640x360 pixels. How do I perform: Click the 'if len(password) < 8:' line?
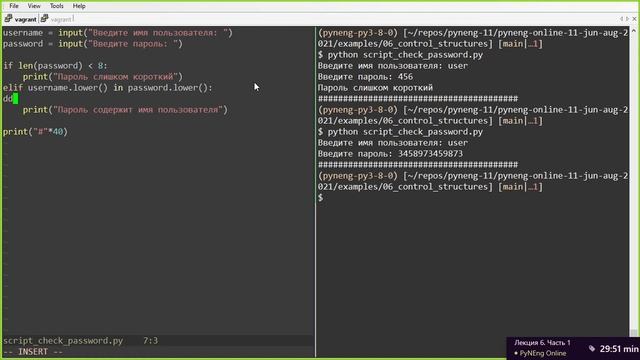coord(55,66)
